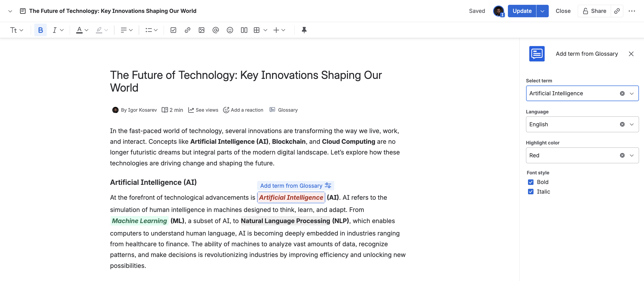Insert a column layout
The width and height of the screenshot is (644, 281).
tap(244, 30)
